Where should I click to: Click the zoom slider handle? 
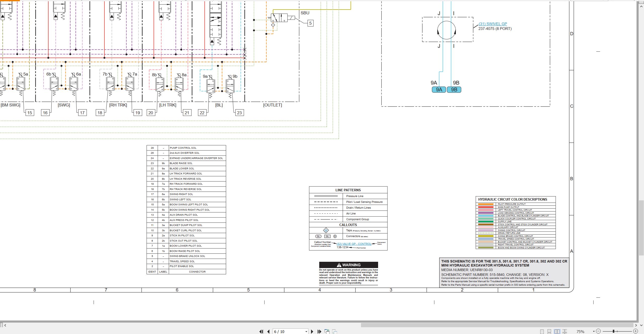(x=614, y=331)
